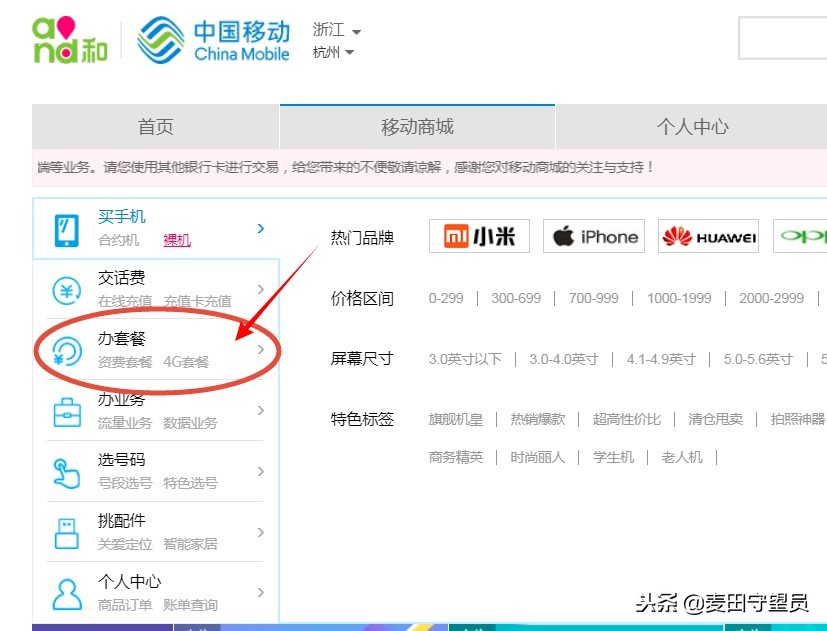This screenshot has width=827, height=631.
Task: Select the 老人机 tag
Action: coord(682,457)
